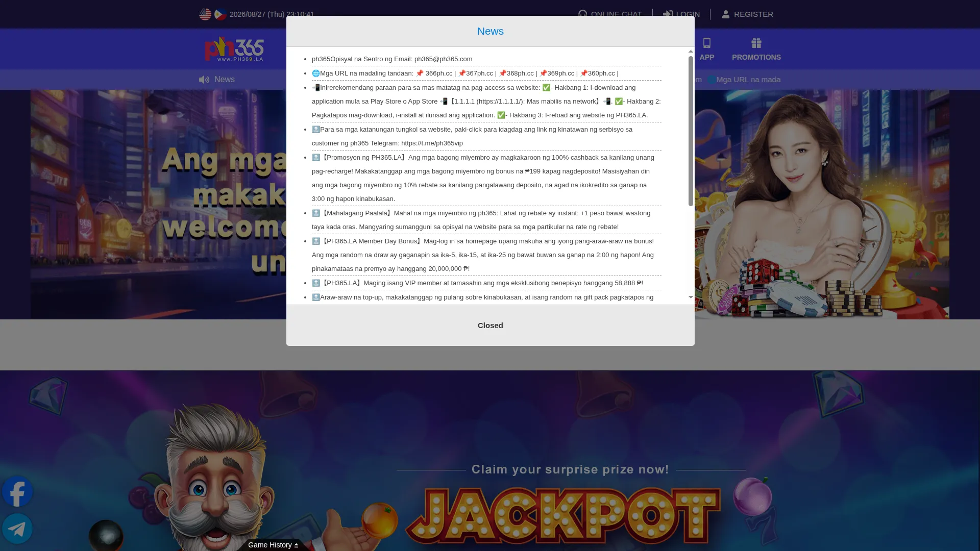This screenshot has height=551, width=980.
Task: Click the scrollbar up arrow in News dialog
Action: [691, 51]
